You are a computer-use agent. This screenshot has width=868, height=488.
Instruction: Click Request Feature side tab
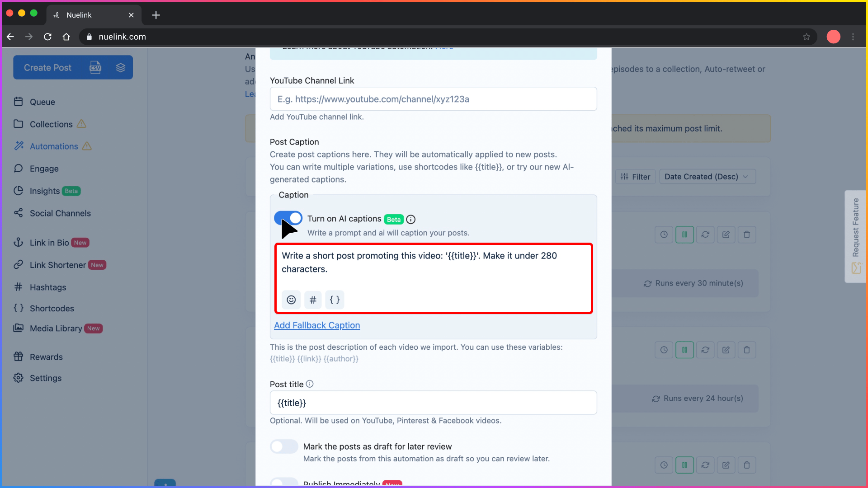pos(855,236)
